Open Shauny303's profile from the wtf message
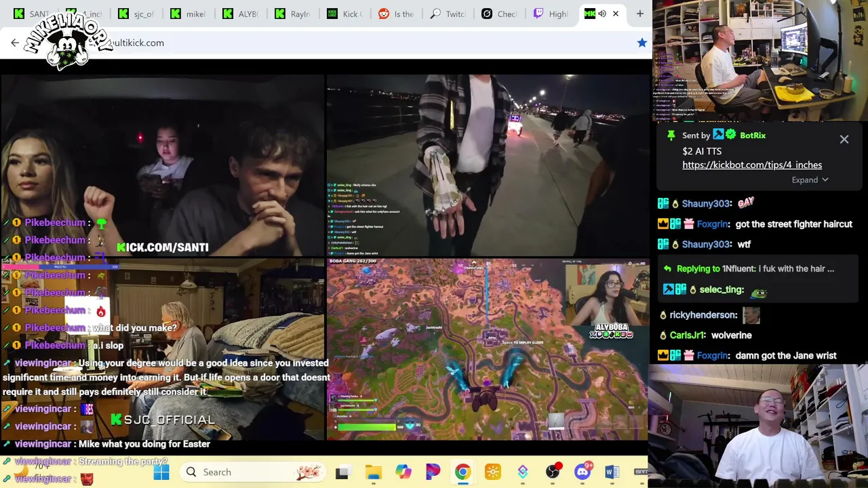The height and width of the screenshot is (488, 868). point(706,244)
